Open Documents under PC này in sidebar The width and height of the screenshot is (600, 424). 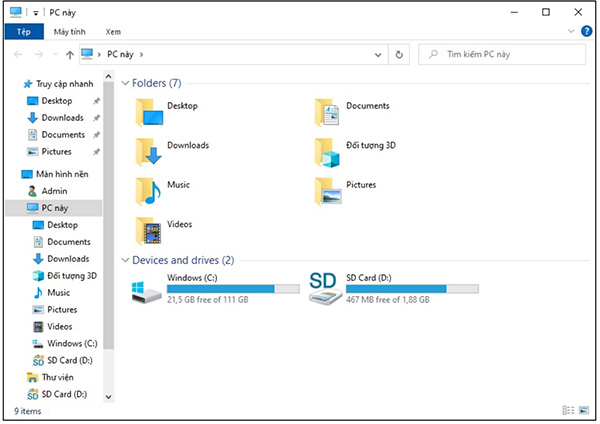click(x=62, y=242)
